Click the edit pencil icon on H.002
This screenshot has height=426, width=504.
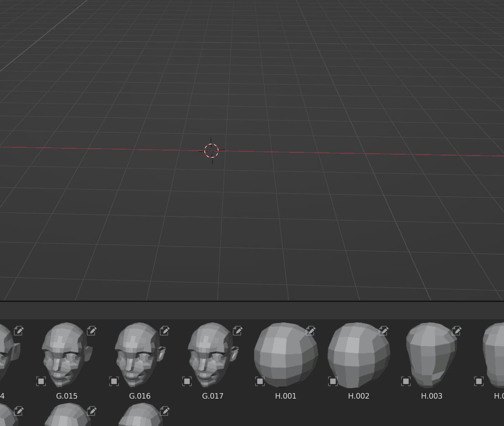384,331
